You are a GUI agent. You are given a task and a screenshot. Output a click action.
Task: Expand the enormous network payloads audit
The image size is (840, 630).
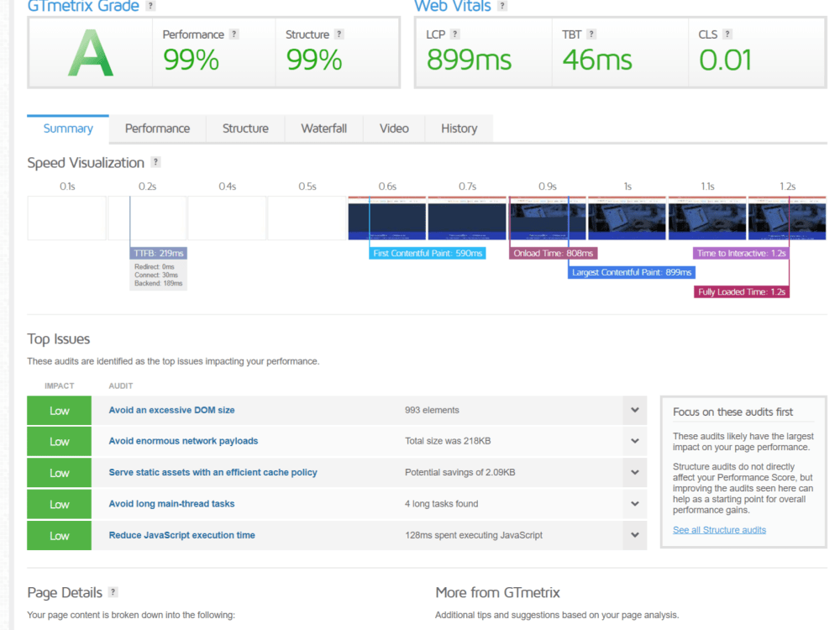tap(635, 442)
